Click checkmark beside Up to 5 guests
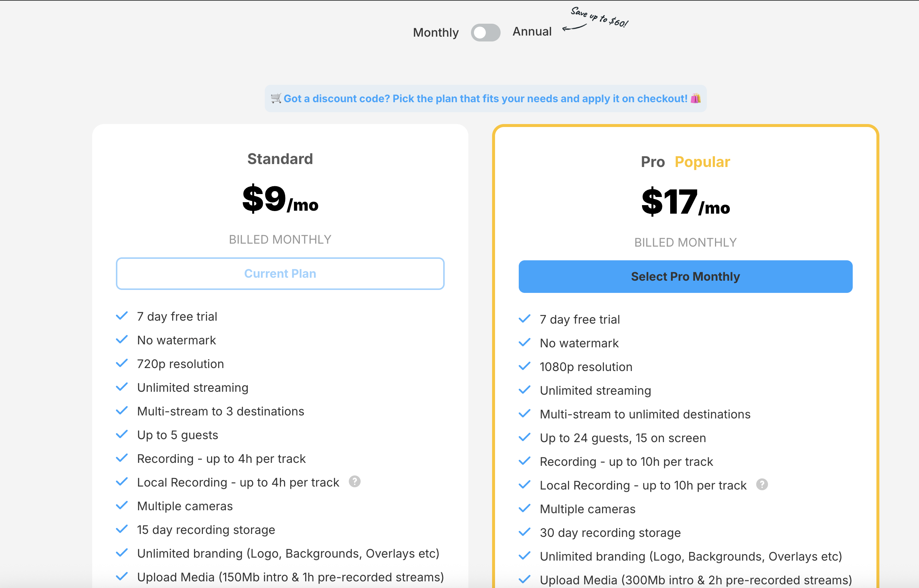The height and width of the screenshot is (588, 919). click(x=122, y=434)
